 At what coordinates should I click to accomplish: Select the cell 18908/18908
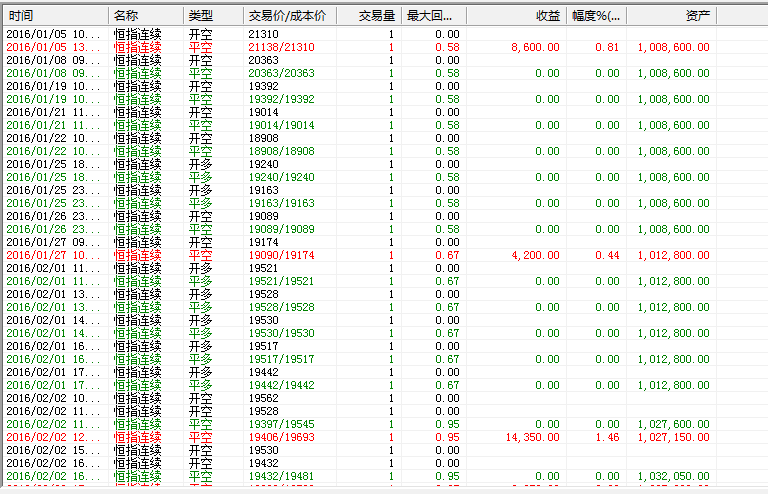coord(282,151)
